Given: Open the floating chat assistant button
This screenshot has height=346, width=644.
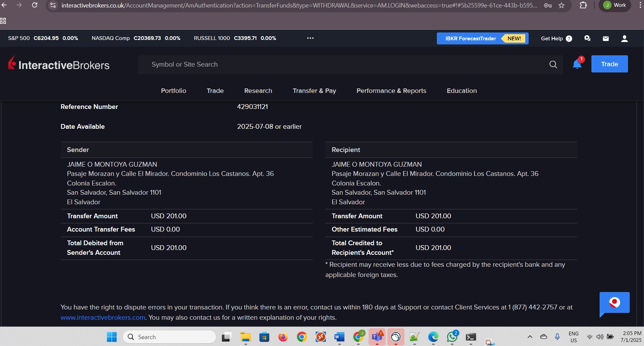Looking at the screenshot, I should 614,303.
